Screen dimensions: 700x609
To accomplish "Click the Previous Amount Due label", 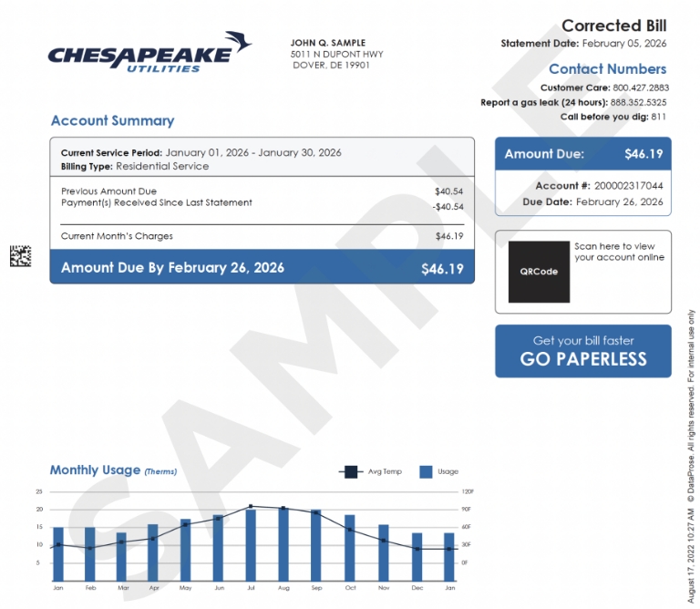I will tap(109, 191).
